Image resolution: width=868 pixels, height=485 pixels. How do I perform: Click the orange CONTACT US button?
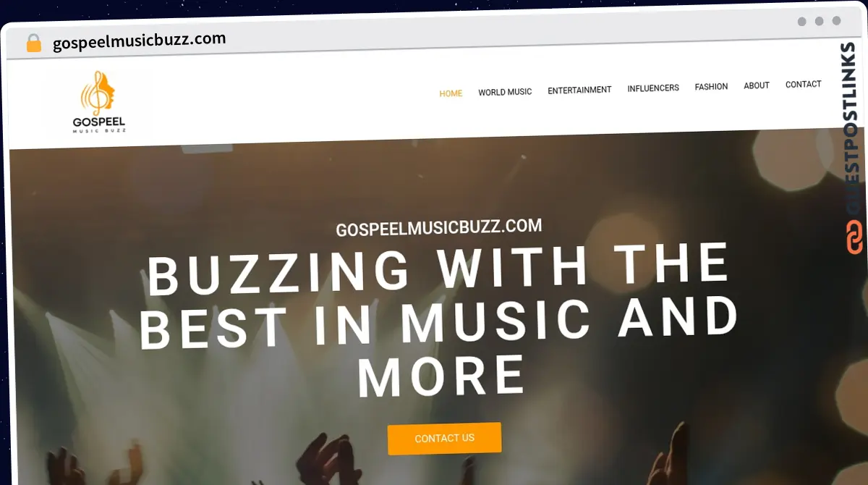(x=444, y=438)
